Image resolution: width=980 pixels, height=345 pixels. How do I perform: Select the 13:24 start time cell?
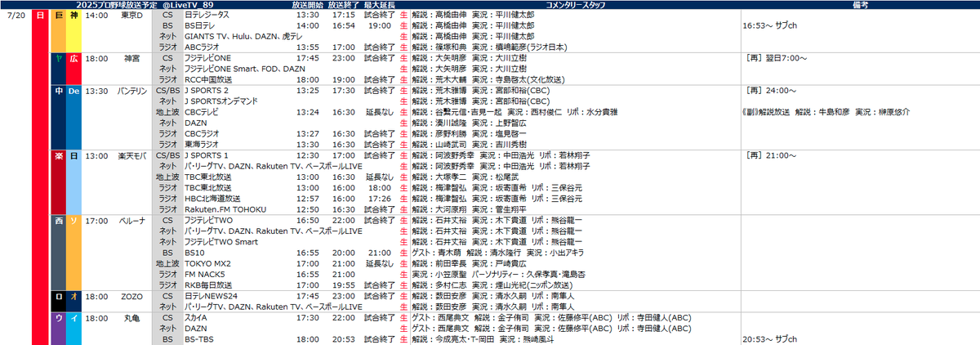coord(307,112)
